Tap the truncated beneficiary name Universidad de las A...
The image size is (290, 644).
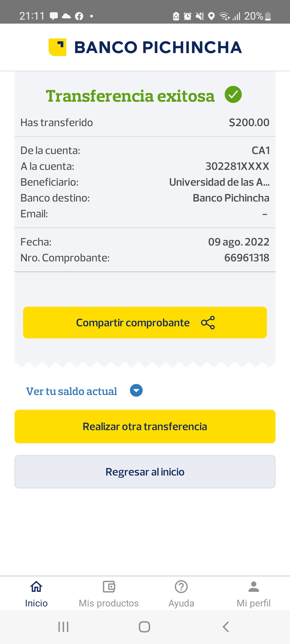[219, 182]
